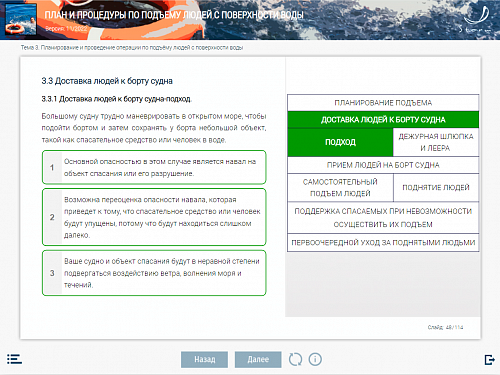Open ПОДНЯТИЕ ЛЮДЕЙ subsection

click(436, 187)
